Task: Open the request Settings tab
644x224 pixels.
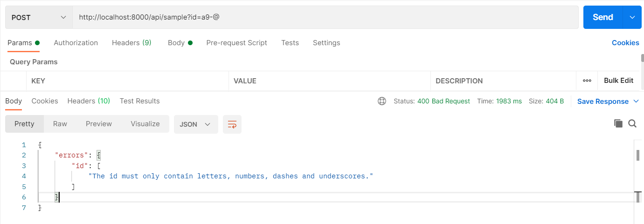Action: click(x=326, y=43)
